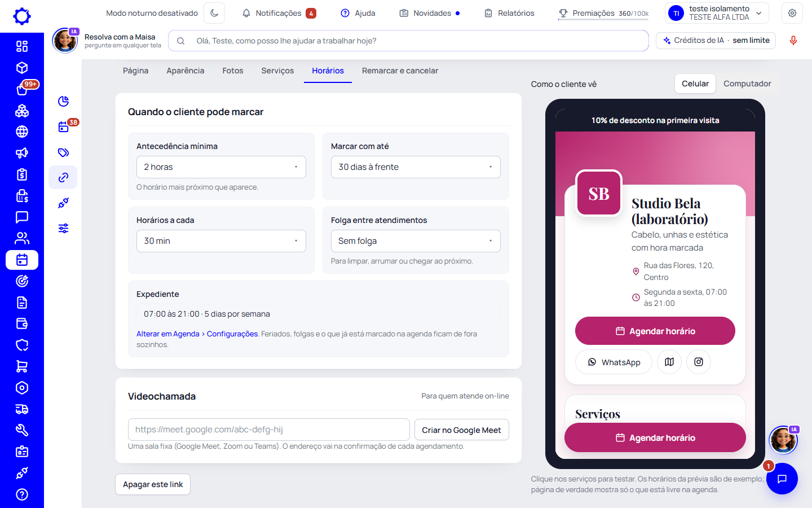Click the map icon in the phone preview

pyautogui.click(x=669, y=362)
